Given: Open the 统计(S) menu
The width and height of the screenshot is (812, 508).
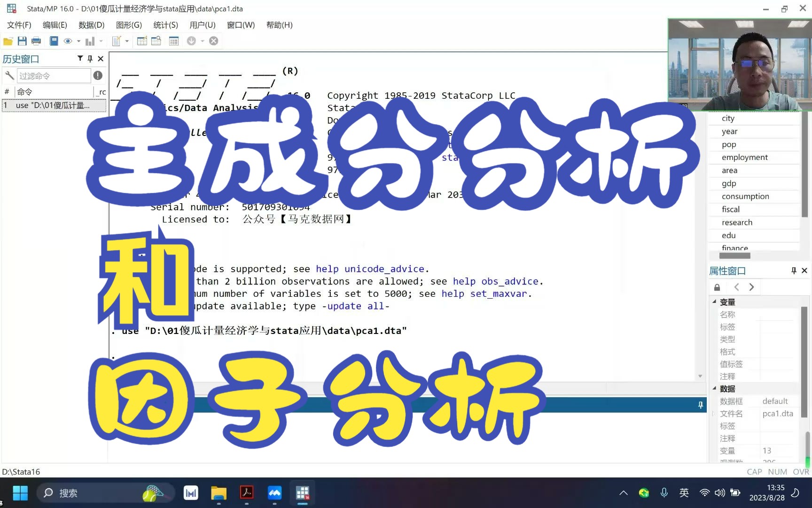Looking at the screenshot, I should tap(166, 25).
